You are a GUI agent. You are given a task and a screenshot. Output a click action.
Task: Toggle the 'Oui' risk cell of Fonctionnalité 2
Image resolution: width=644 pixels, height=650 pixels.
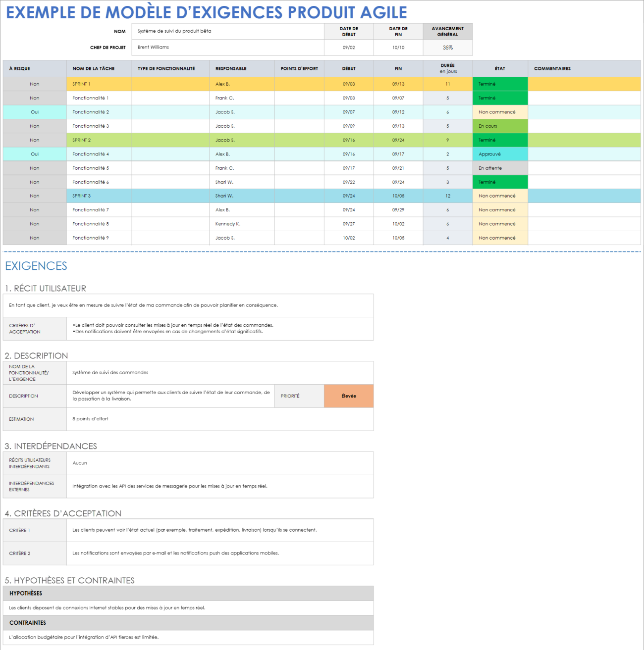coord(34,112)
